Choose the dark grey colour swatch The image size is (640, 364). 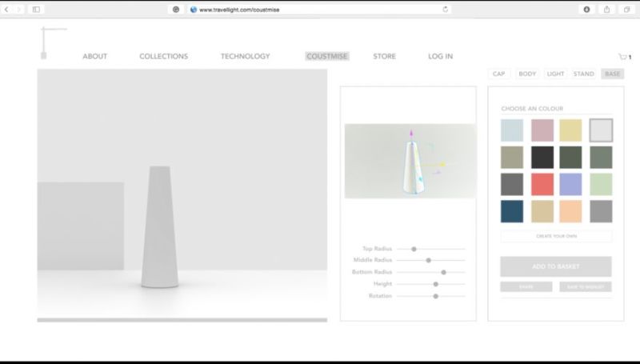click(x=512, y=185)
